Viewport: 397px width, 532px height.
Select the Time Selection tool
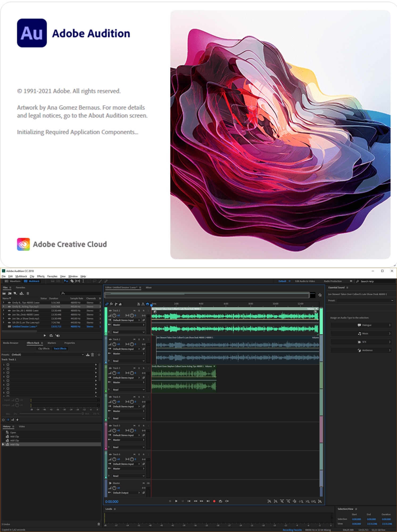pyautogui.click(x=83, y=281)
